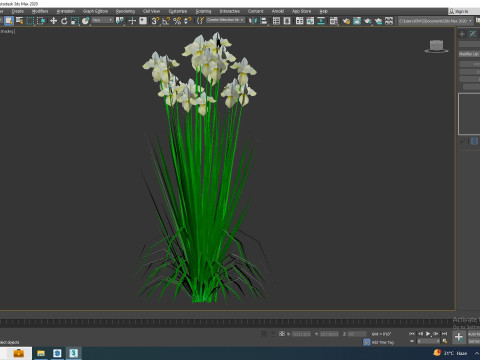Image resolution: width=480 pixels, height=360 pixels.
Task: Toggle Spinner Snap
Action: pos(187,21)
